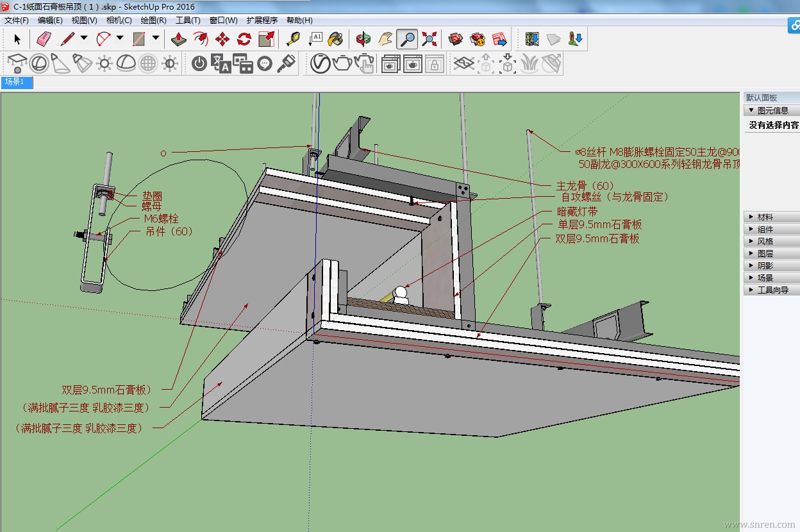Toggle the active Zoom magnifier tool

[407, 39]
